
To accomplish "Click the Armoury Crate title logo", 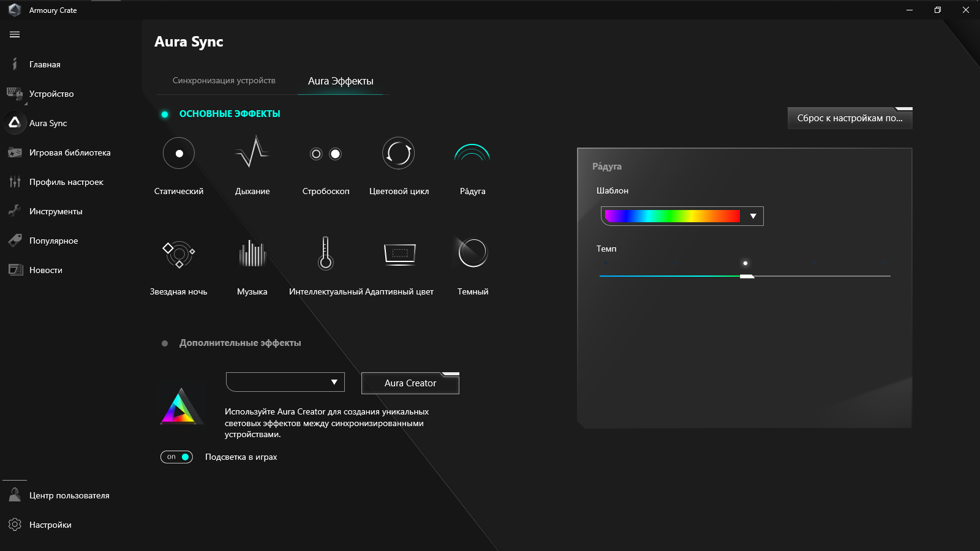I will (x=15, y=10).
